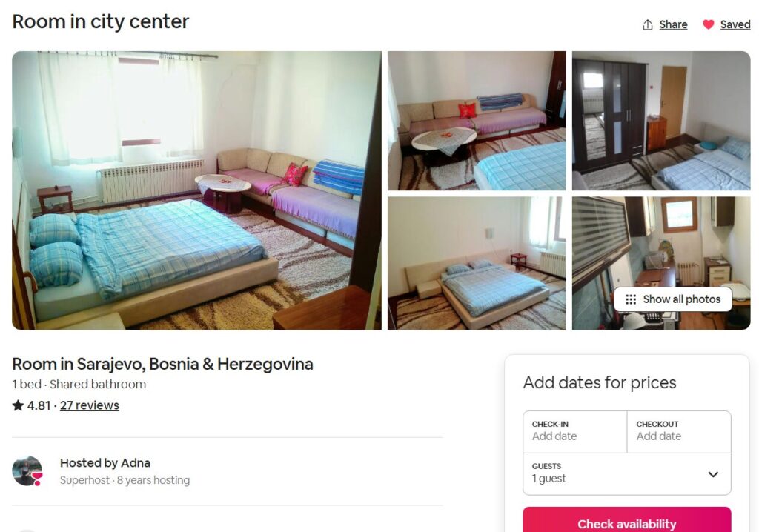Click the Superhost badge on avatar
The image size is (759, 532).
pos(37,479)
